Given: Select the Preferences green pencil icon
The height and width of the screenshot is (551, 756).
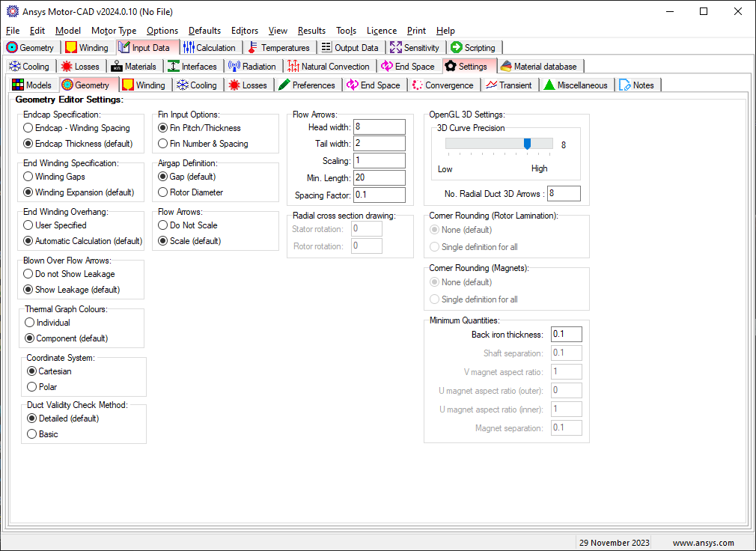Looking at the screenshot, I should 284,85.
